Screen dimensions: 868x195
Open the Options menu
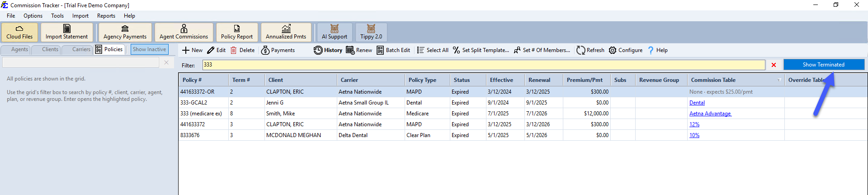click(33, 16)
